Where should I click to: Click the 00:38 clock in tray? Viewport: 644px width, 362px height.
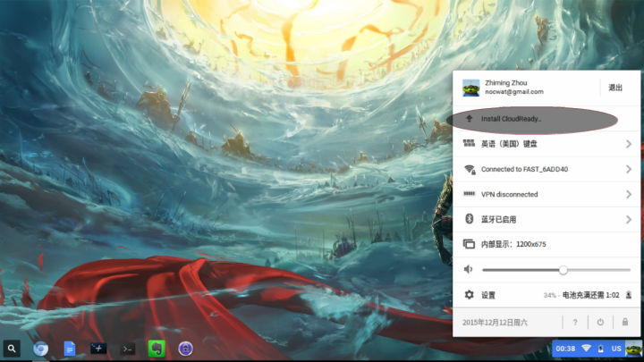(x=565, y=349)
